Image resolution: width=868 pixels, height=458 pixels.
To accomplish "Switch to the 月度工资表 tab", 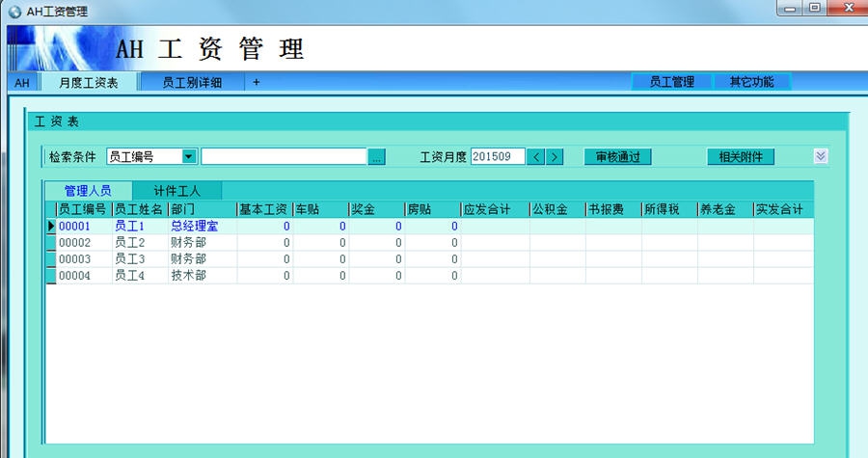I will 89,82.
